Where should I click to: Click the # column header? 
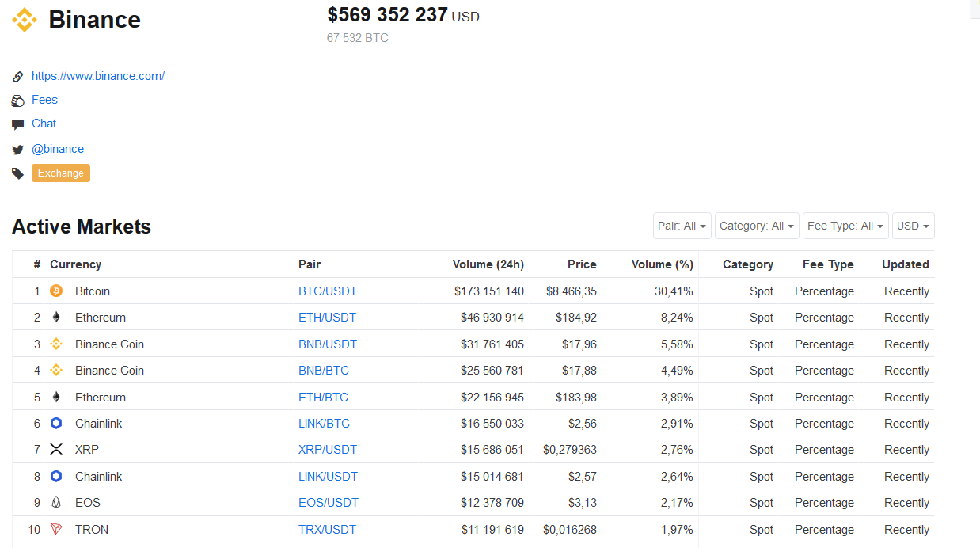pyautogui.click(x=37, y=264)
